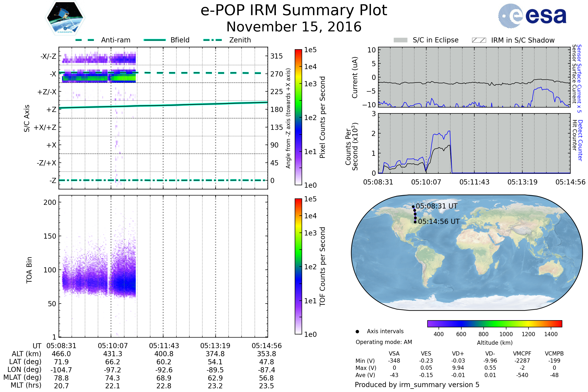Click the Axis intervals black dot marker
The height and width of the screenshot is (392, 588).
pos(357,331)
